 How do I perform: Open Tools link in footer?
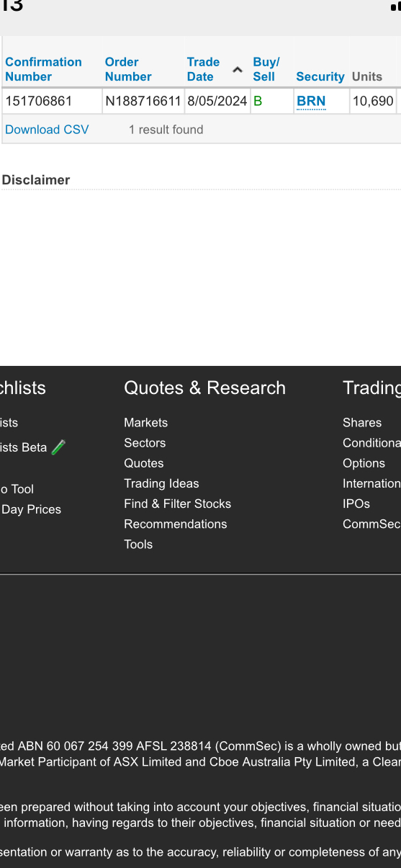click(138, 544)
